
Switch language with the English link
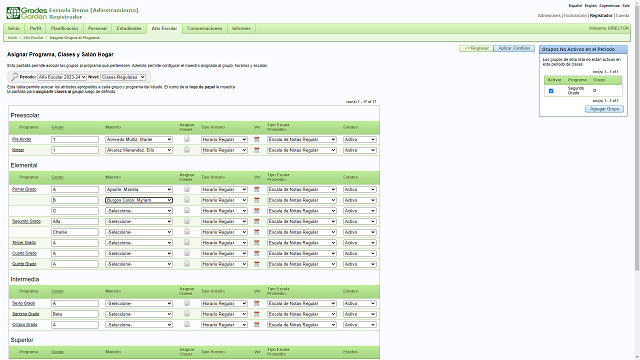click(591, 6)
